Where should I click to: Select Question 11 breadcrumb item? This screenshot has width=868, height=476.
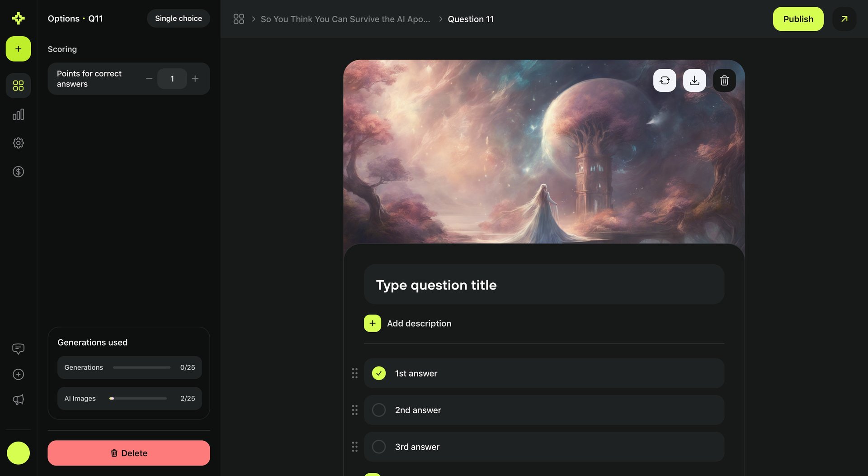471,19
